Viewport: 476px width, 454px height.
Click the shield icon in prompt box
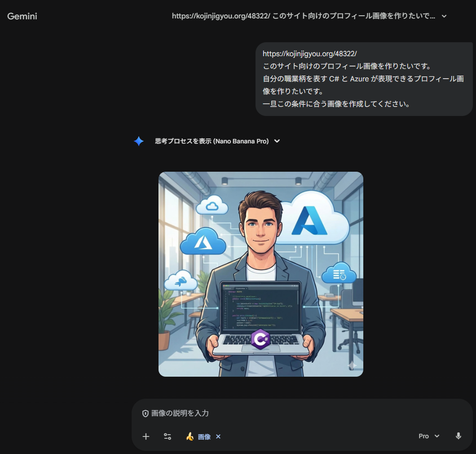coord(145,414)
